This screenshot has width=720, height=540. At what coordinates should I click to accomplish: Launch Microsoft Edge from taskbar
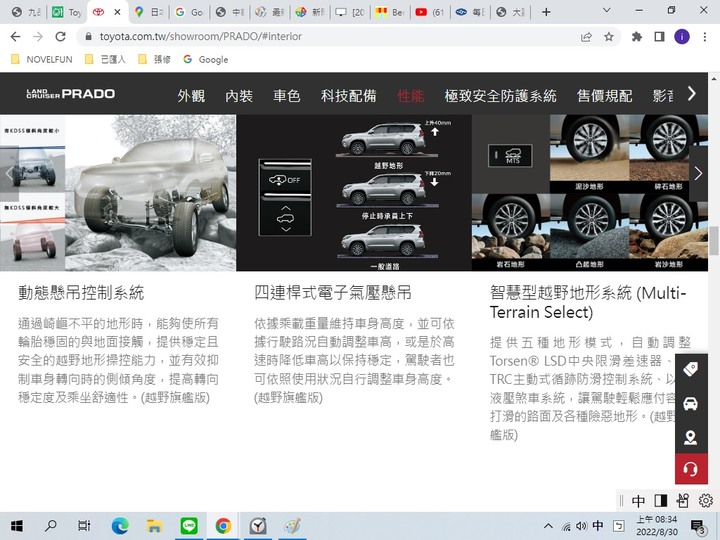click(120, 526)
